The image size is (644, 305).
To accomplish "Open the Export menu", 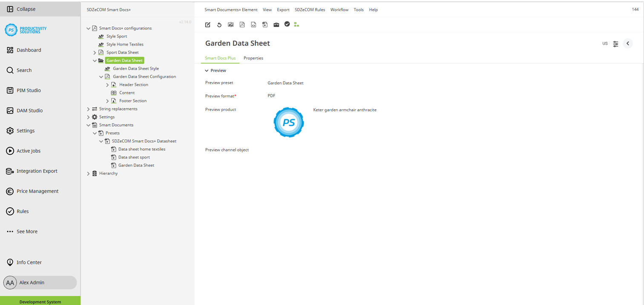I will coord(283,9).
